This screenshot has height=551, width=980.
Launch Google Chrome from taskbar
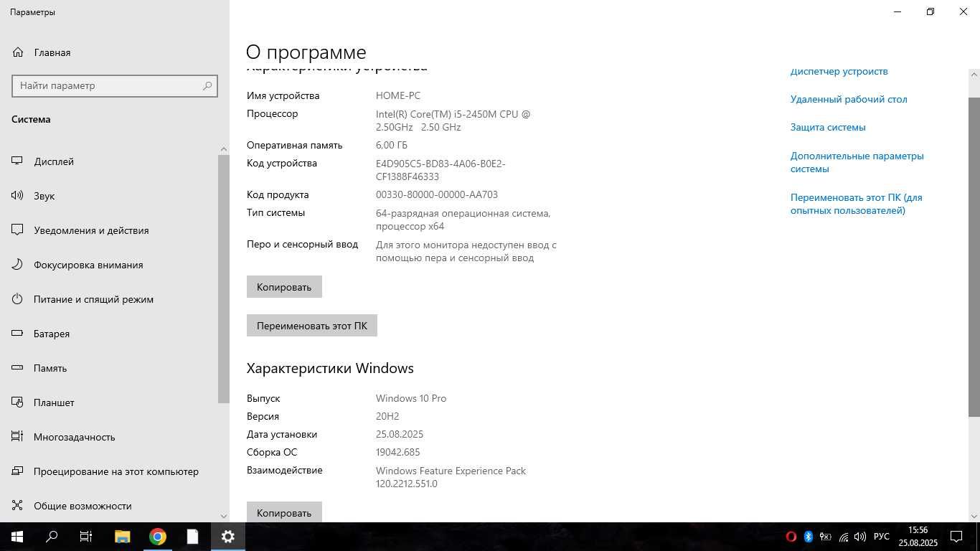[157, 537]
